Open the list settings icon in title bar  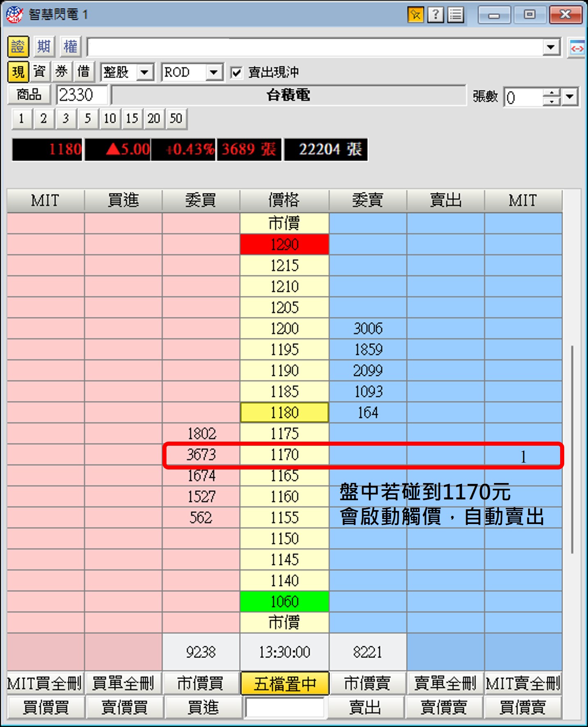(456, 15)
